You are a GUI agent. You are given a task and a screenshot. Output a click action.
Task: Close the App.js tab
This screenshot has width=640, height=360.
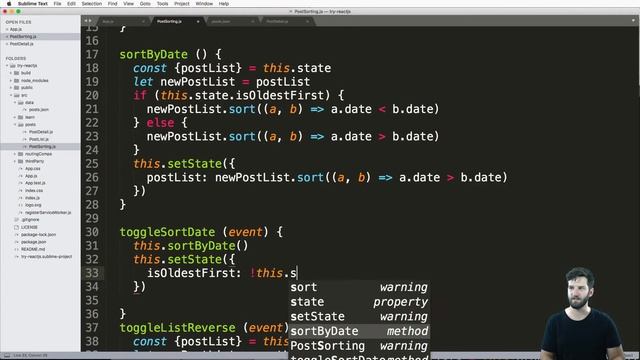point(143,21)
